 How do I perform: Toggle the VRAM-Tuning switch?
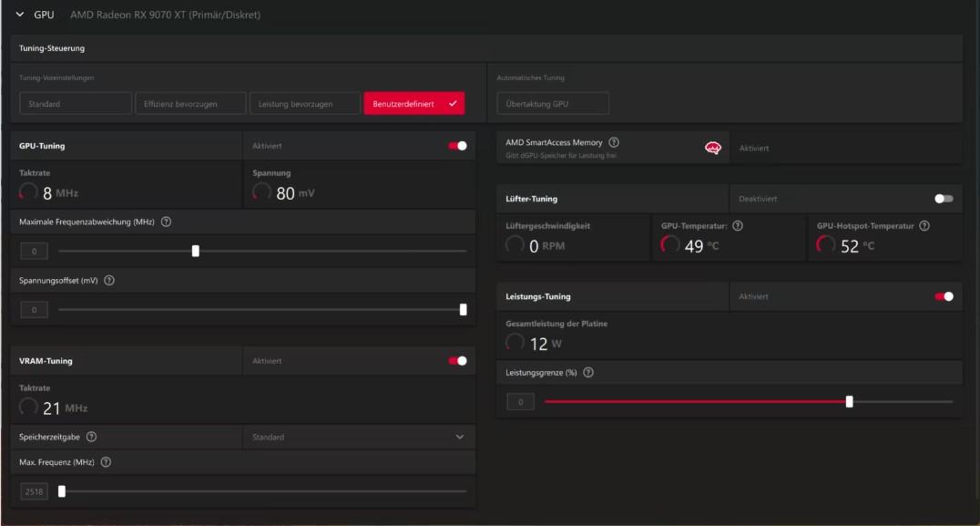coord(457,361)
